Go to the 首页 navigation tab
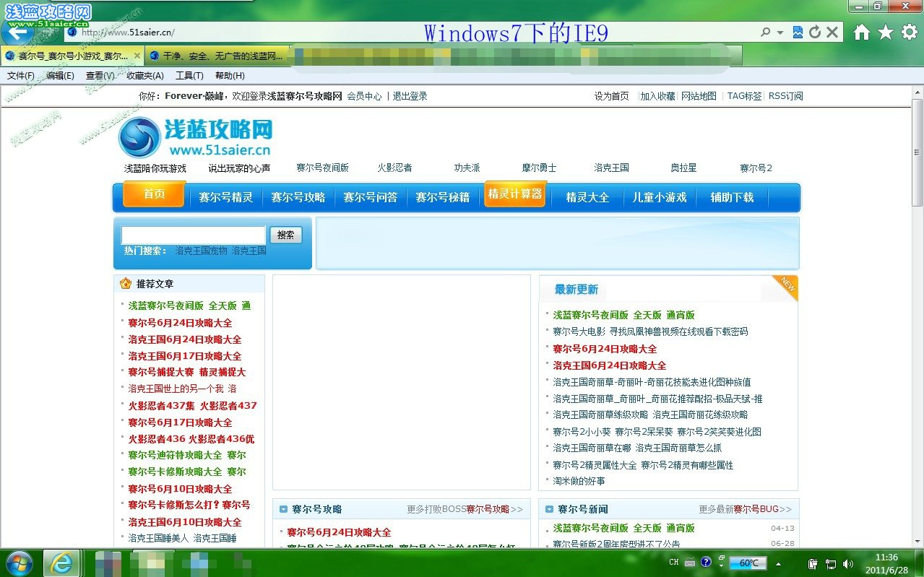Viewport: 924px width, 577px height. [x=154, y=194]
